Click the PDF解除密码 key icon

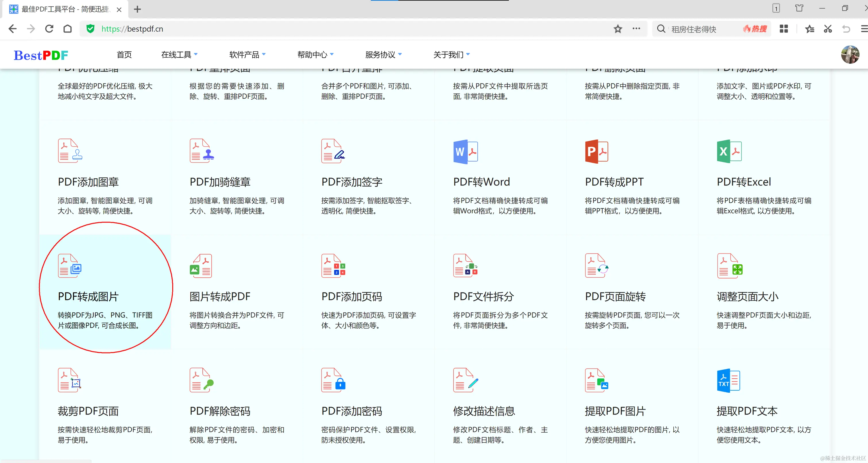[x=201, y=380]
